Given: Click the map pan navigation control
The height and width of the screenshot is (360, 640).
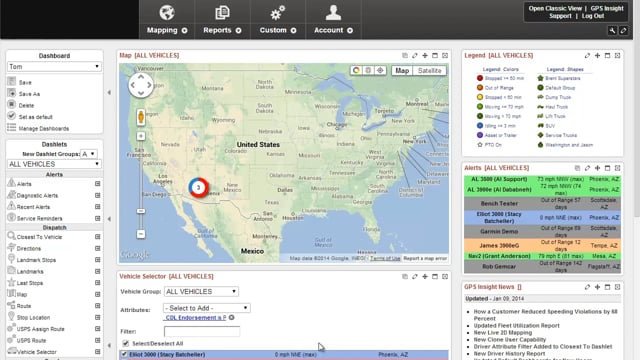Looking at the screenshot, I should pyautogui.click(x=141, y=85).
